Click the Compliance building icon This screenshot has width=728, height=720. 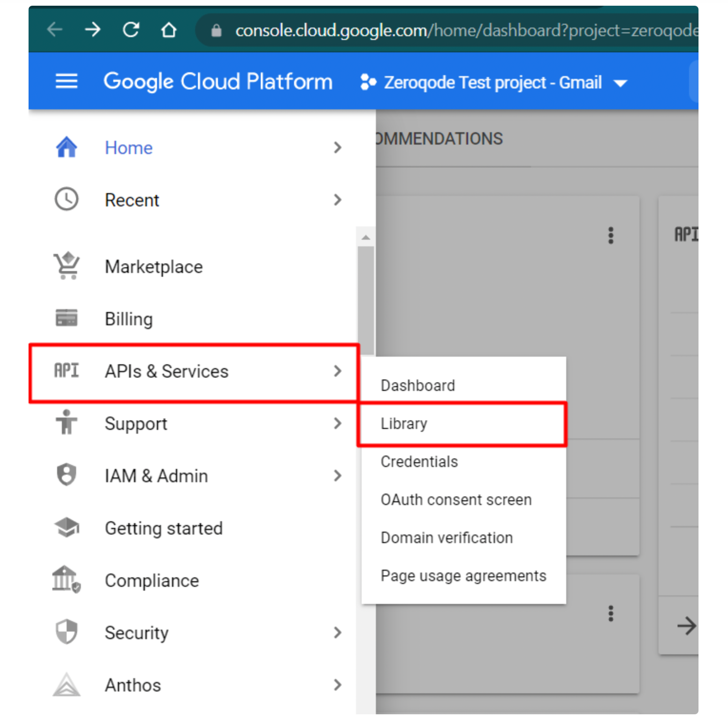[66, 579]
